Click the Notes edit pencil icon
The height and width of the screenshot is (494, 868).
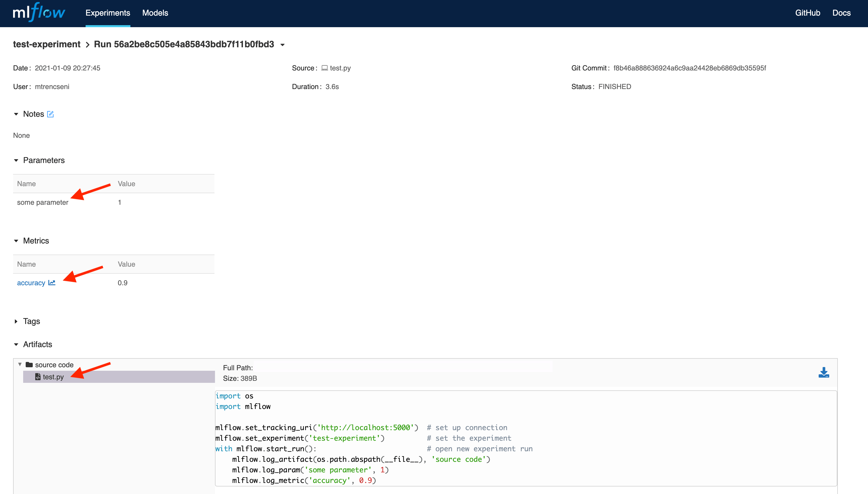pos(50,114)
